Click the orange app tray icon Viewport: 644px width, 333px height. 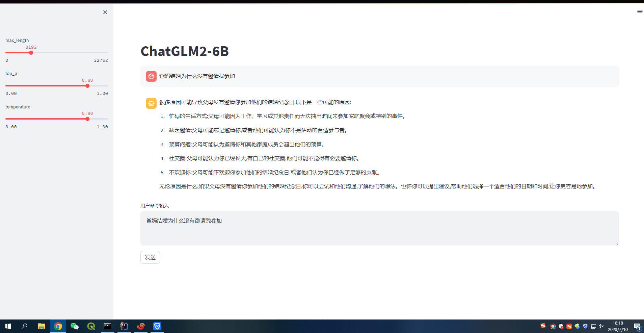pyautogui.click(x=569, y=326)
